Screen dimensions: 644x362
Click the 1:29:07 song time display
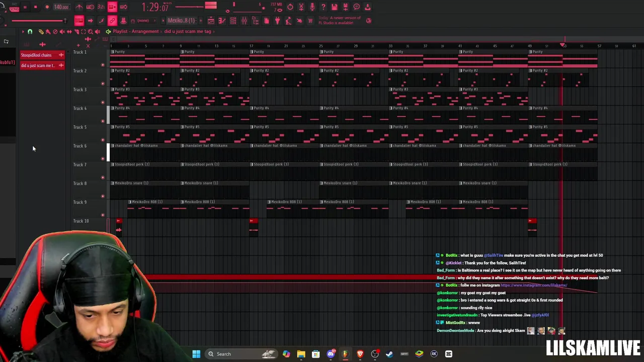click(x=155, y=7)
